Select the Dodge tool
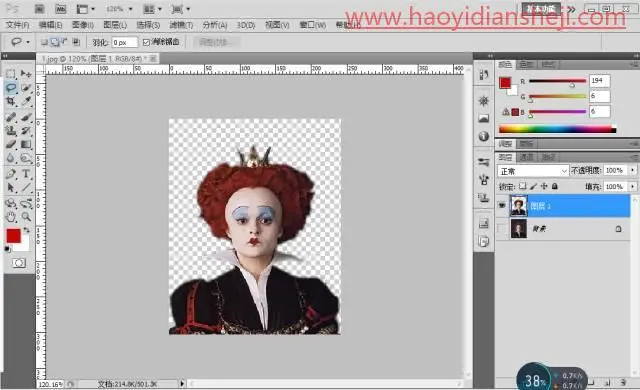The image size is (640, 390). (26, 158)
